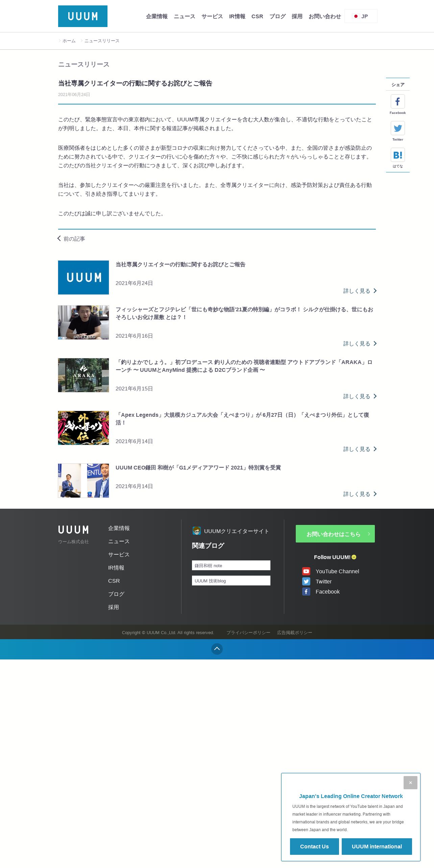Click 詳しく見る for Fischers Fuji TV article
The height and width of the screenshot is (868, 434).
360,344
